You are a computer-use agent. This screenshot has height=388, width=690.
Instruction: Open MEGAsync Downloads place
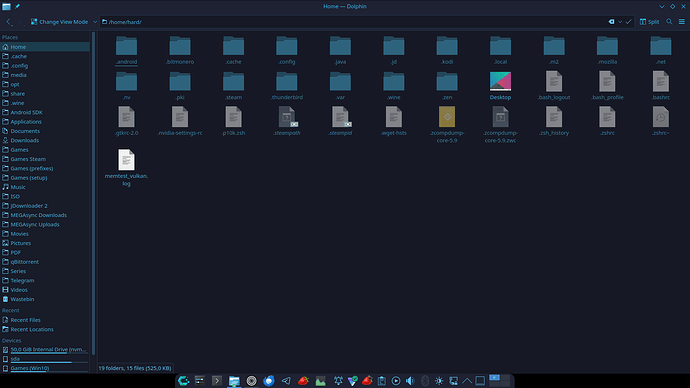coord(45,215)
